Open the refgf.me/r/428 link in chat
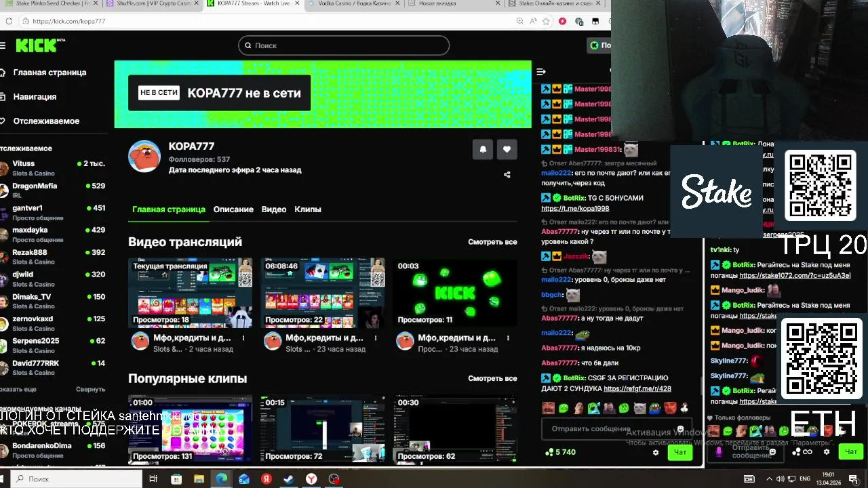 637,389
